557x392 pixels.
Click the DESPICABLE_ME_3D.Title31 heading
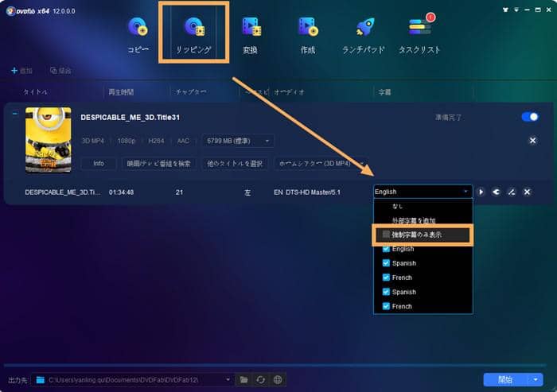[x=130, y=117]
